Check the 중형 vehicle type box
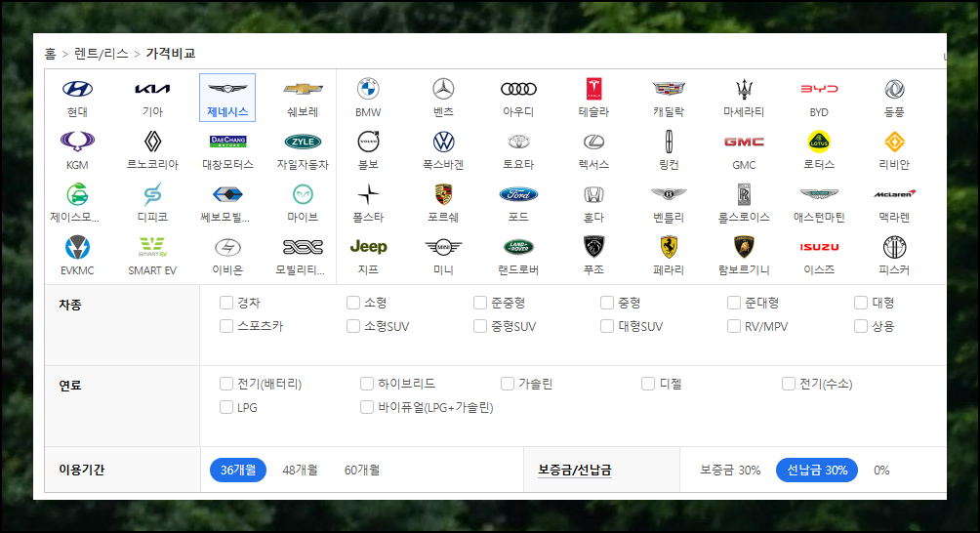This screenshot has height=533, width=980. click(x=607, y=303)
